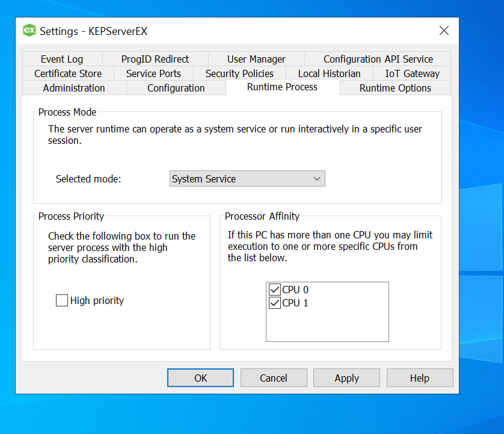The height and width of the screenshot is (434, 504).
Task: Click the KEPServerEX logo icon in title bar
Action: 29,30
